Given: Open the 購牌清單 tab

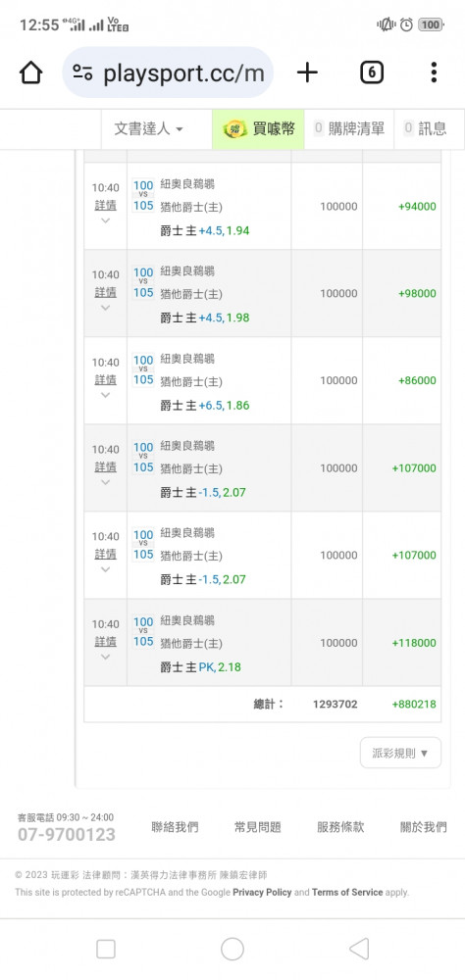Looking at the screenshot, I should (349, 128).
